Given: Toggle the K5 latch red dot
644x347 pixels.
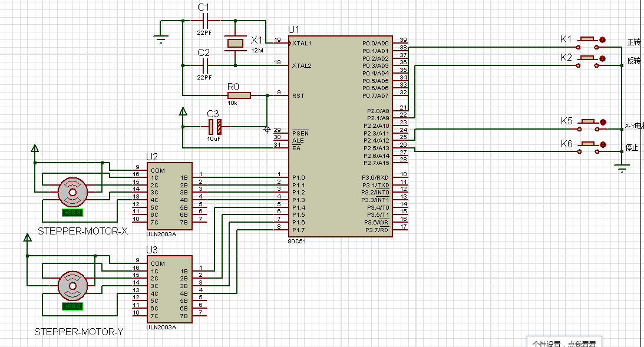Looking at the screenshot, I should click(x=603, y=123).
